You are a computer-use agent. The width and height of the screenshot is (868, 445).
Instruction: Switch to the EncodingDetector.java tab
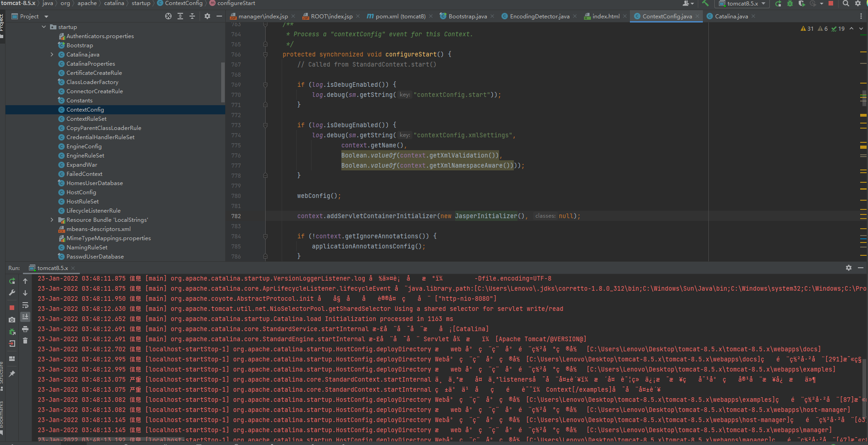point(540,16)
